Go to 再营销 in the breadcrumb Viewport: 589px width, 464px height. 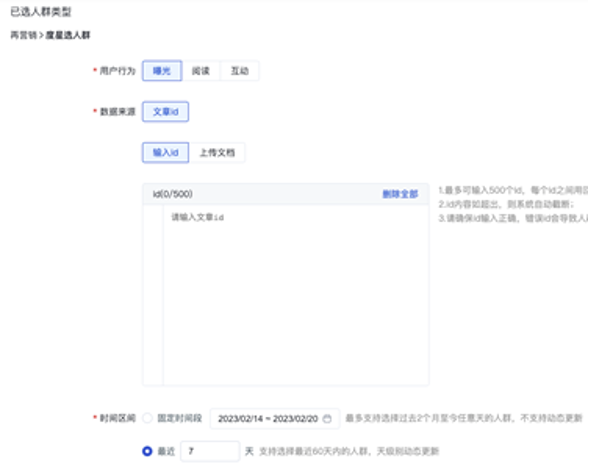tap(24, 35)
